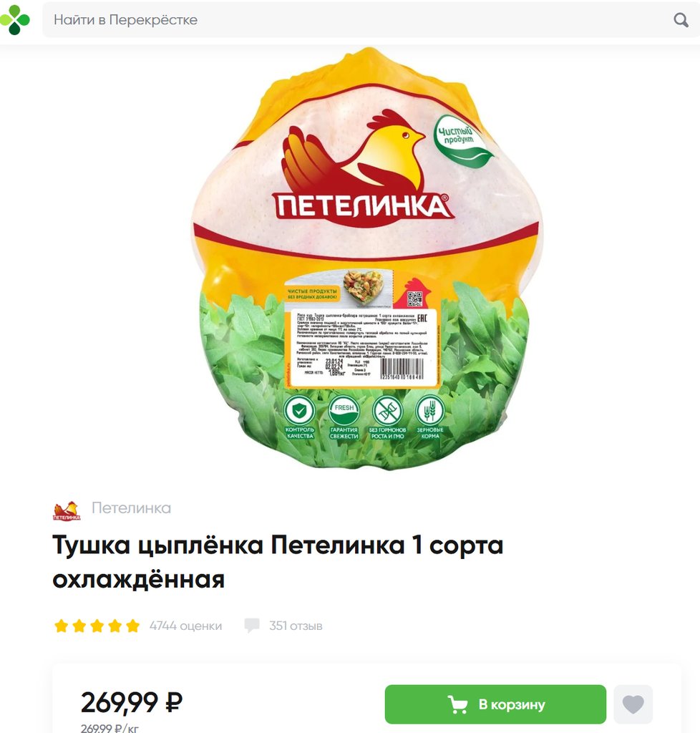Toggle the heart favorite button

(x=633, y=704)
